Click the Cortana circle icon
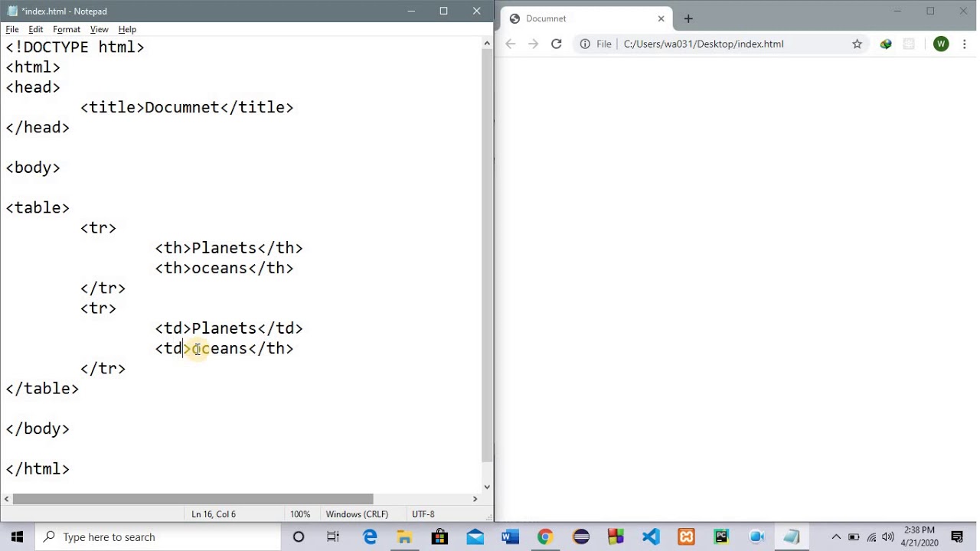 pos(299,537)
